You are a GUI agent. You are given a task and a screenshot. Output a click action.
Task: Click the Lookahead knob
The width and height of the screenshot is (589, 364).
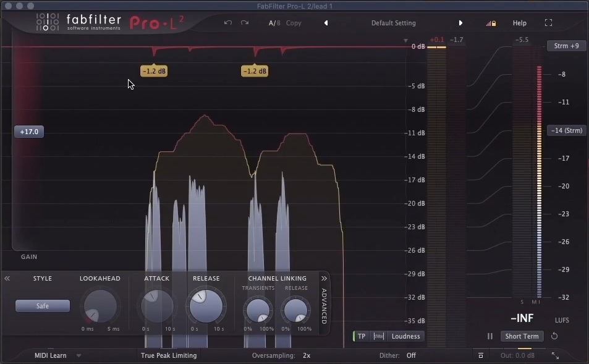click(x=100, y=306)
